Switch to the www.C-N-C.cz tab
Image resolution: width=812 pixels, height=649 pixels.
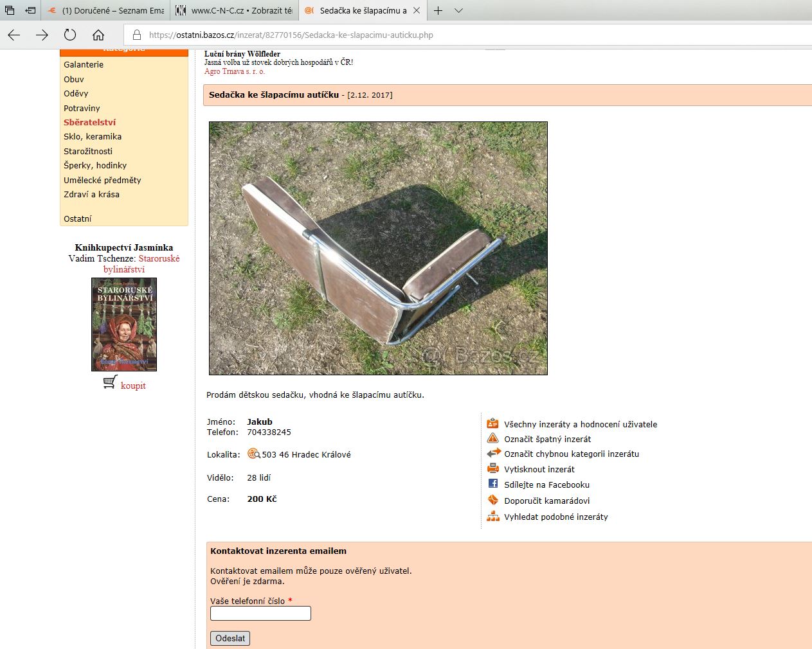tap(235, 11)
